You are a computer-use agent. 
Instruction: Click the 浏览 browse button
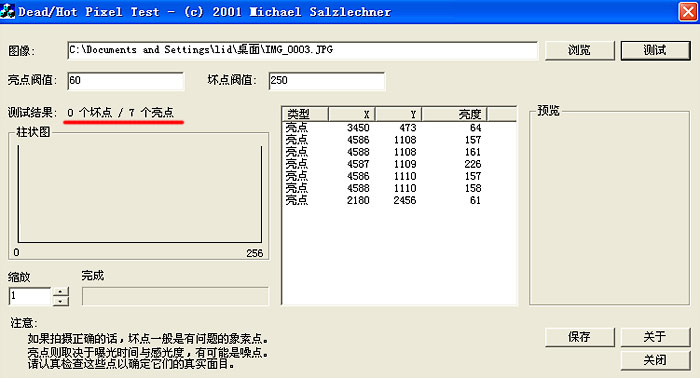[x=579, y=50]
